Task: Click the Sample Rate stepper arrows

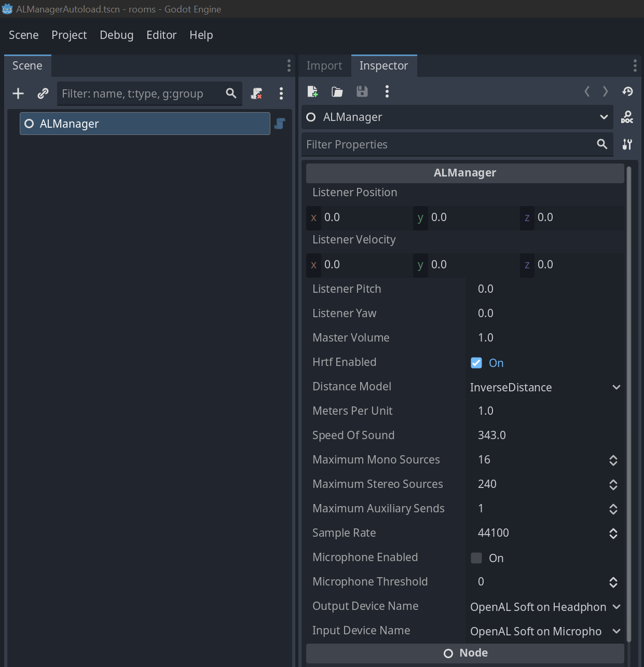Action: (613, 534)
